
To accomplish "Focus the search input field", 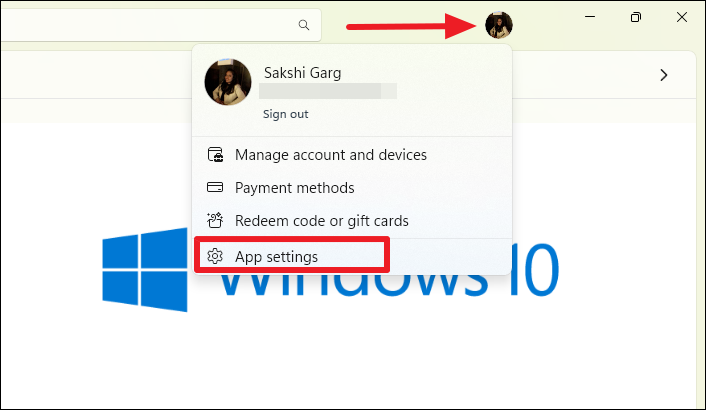I will click(161, 25).
